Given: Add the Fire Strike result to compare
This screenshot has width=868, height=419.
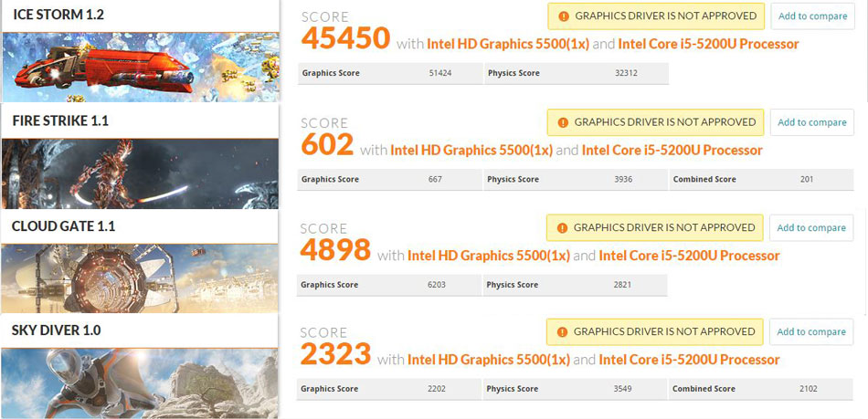Looking at the screenshot, I should click(811, 122).
